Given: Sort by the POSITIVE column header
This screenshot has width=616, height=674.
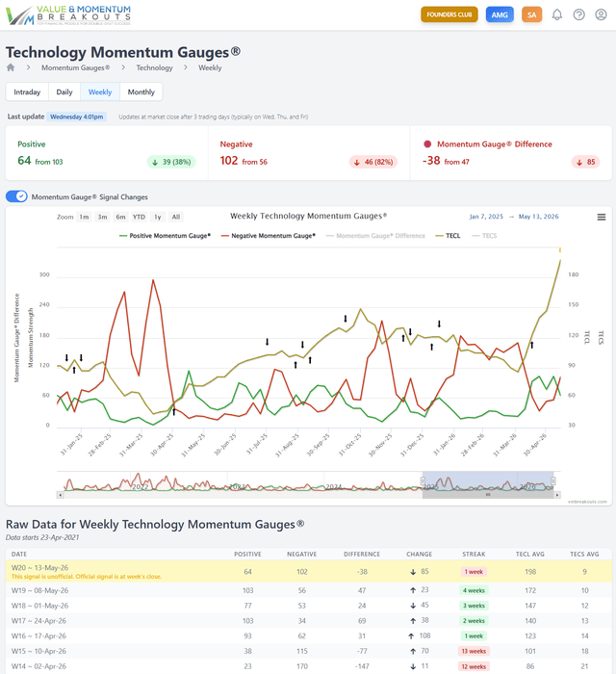Looking at the screenshot, I should pos(247,554).
